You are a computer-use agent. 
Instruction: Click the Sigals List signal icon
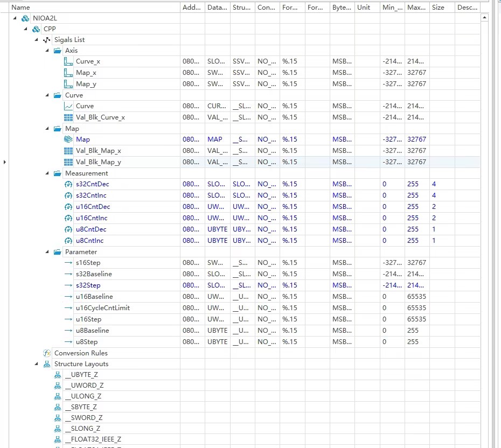(47, 40)
